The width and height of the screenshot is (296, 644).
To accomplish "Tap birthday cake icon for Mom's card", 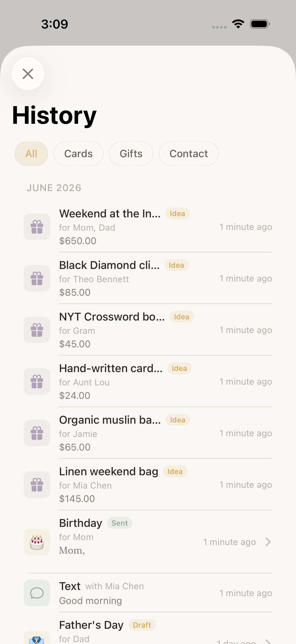I will point(37,542).
